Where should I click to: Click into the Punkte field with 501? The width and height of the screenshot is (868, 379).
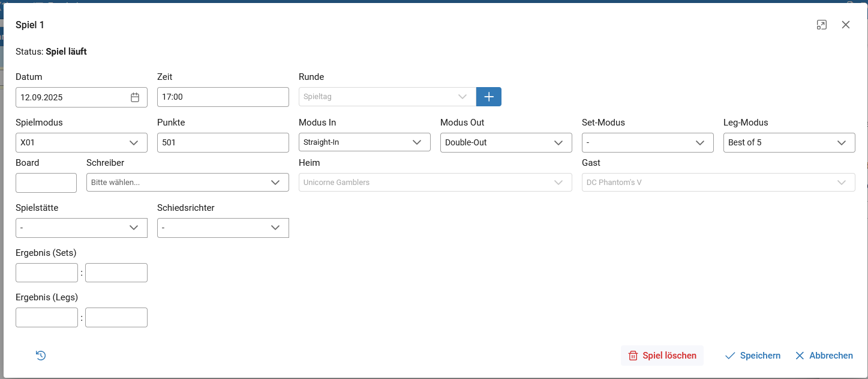click(x=223, y=142)
